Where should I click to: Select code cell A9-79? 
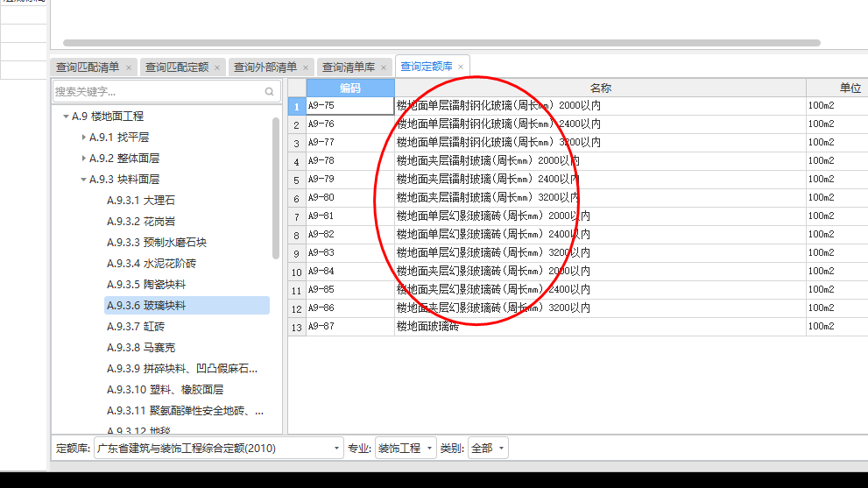pyautogui.click(x=350, y=179)
